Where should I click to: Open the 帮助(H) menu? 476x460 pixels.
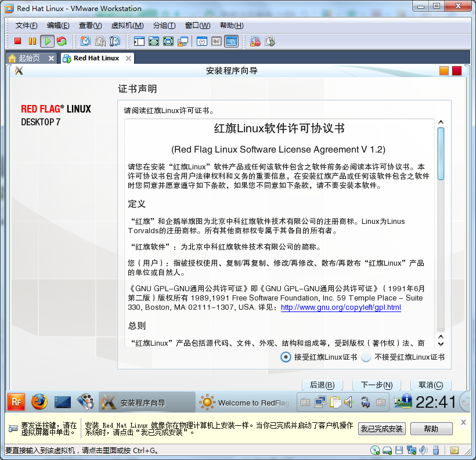[x=232, y=26]
